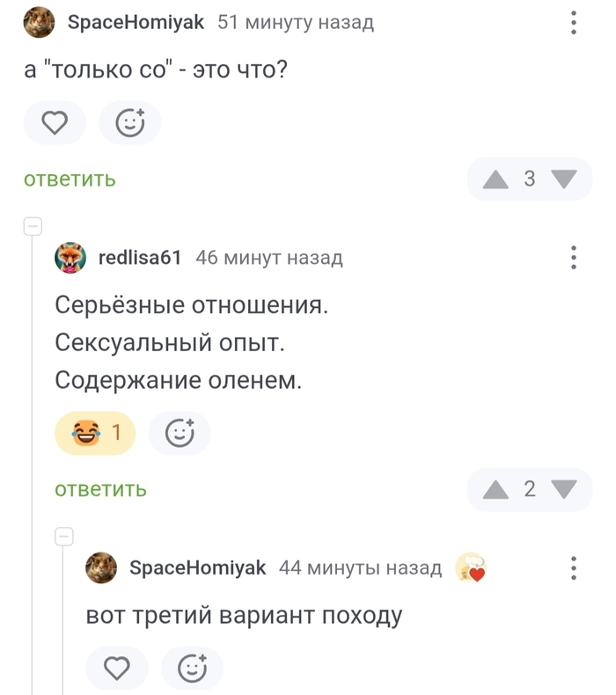Collapse the nested SpaceHomiyak reply branch
Image resolution: width=616 pixels, height=695 pixels.
click(x=63, y=536)
